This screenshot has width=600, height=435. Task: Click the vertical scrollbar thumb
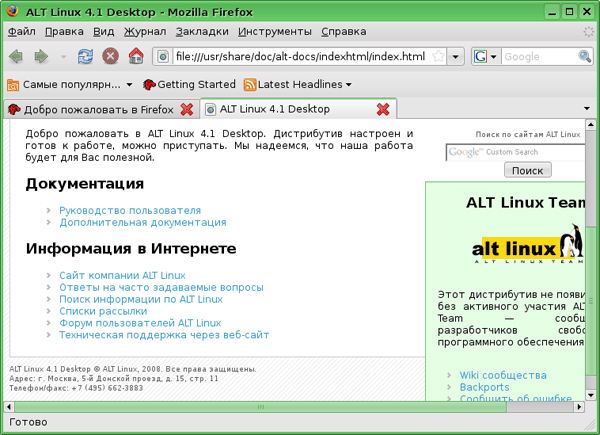pyautogui.click(x=590, y=300)
